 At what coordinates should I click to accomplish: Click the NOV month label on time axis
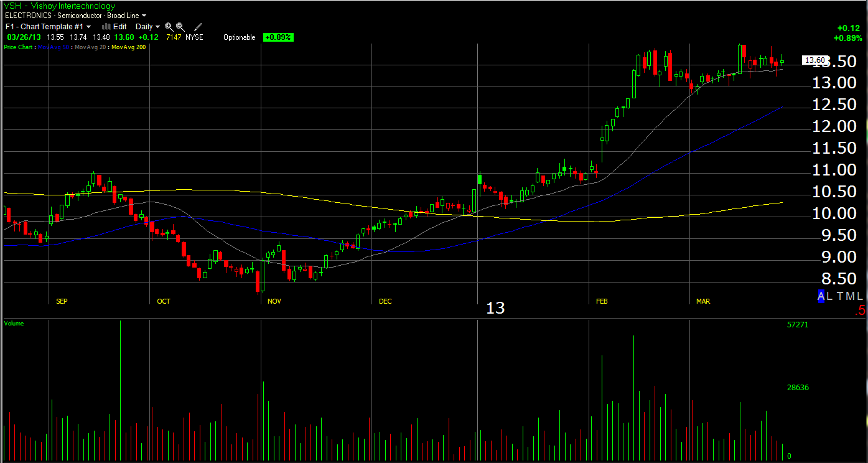[x=274, y=301]
